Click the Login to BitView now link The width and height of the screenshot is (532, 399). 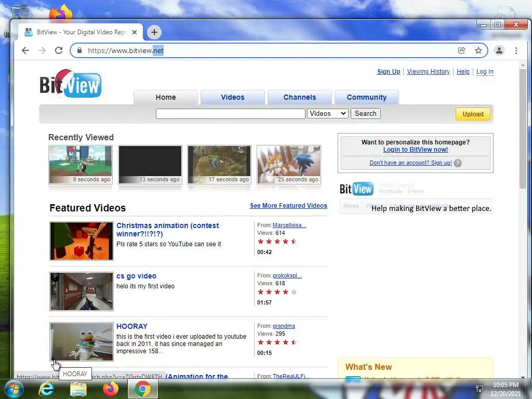coord(415,150)
